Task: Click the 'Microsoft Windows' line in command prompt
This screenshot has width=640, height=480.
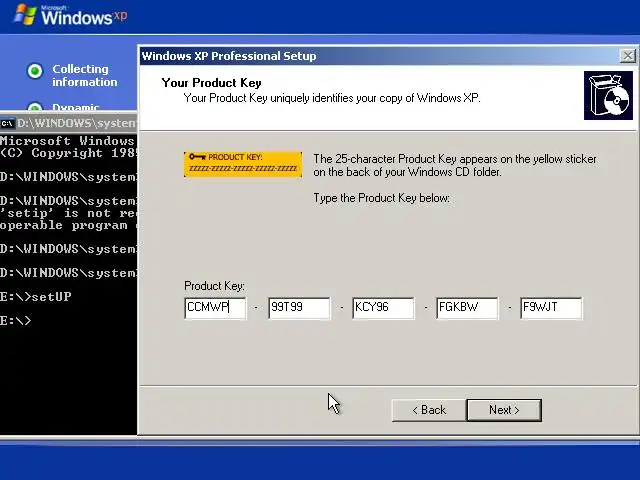Action: tap(67, 141)
